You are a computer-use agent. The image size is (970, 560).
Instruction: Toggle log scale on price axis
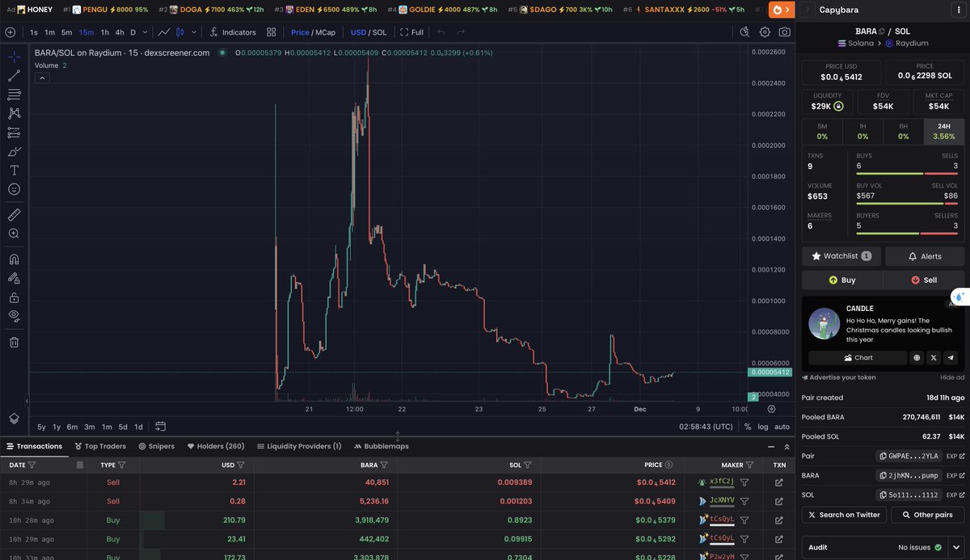763,427
